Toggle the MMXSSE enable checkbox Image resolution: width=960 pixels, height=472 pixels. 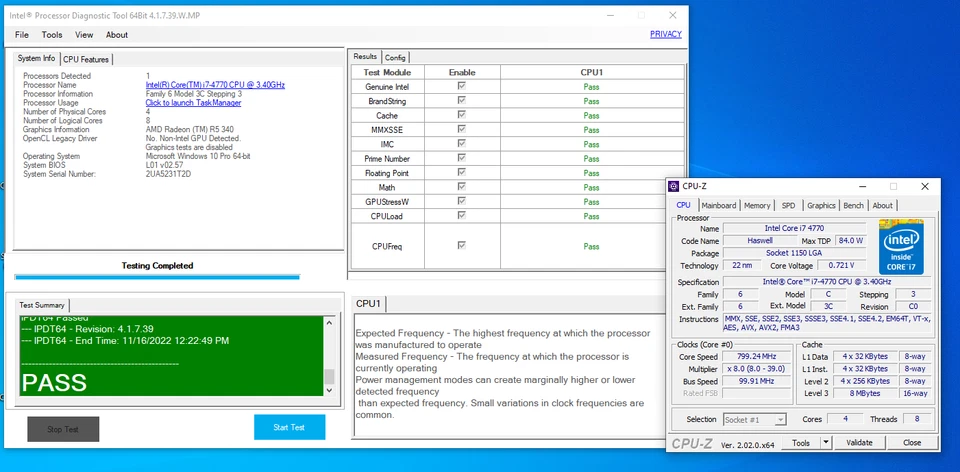point(462,130)
